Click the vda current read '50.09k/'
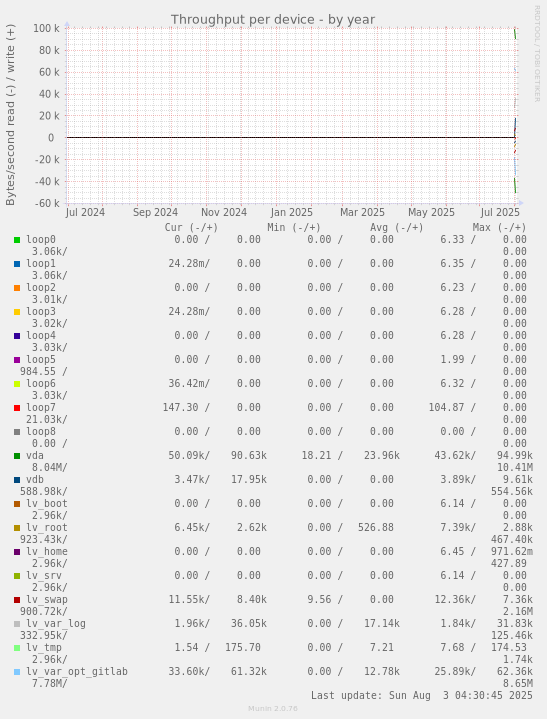This screenshot has width=547, height=719. point(189,455)
